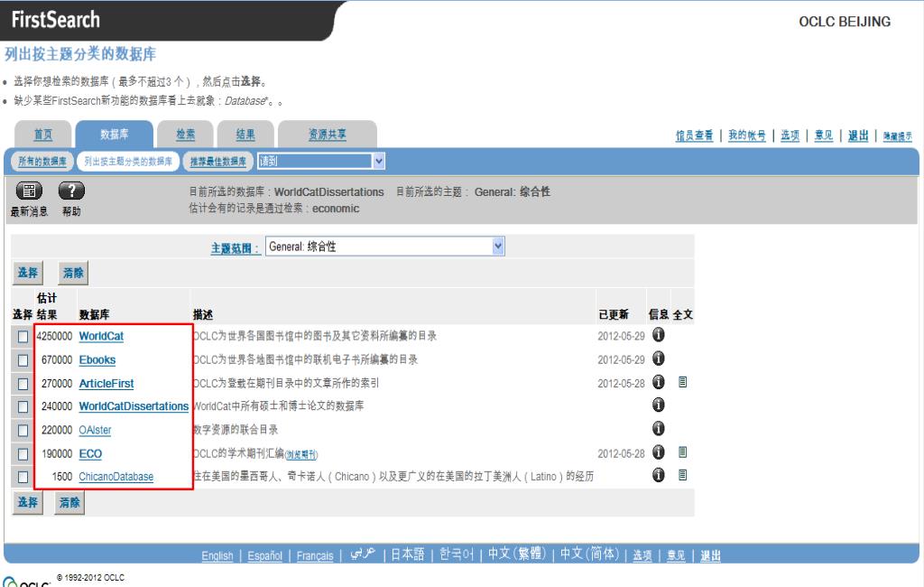Switch to 资源共享 tab
This screenshot has width=924, height=587.
click(327, 135)
